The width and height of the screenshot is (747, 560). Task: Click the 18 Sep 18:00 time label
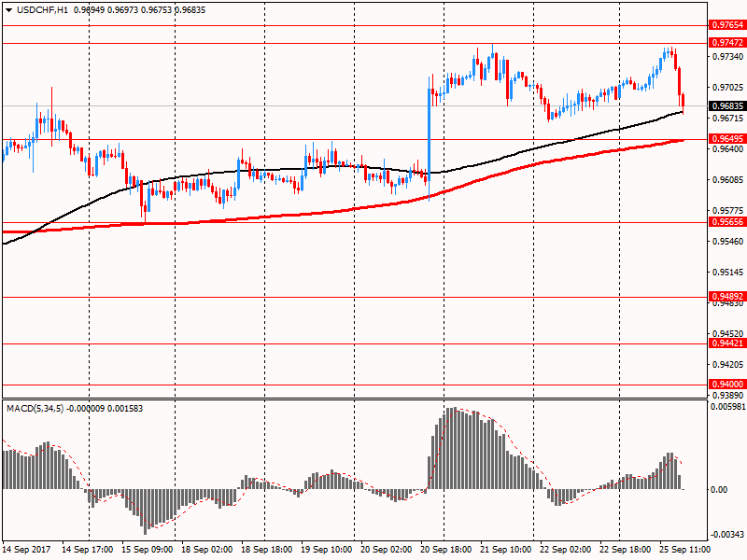[x=267, y=550]
